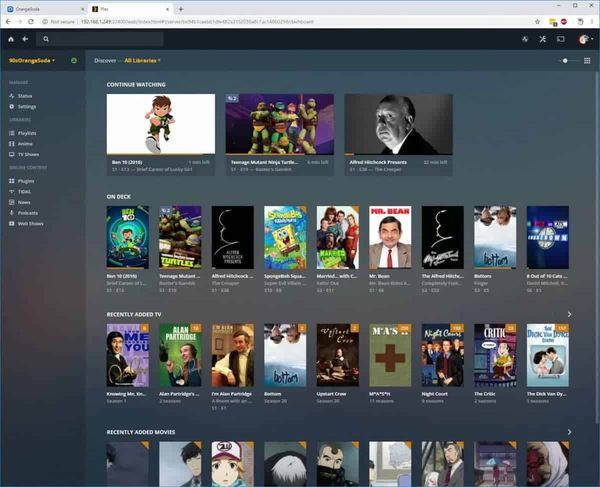Open a new browser tab
This screenshot has width=600, height=487.
[x=181, y=9]
